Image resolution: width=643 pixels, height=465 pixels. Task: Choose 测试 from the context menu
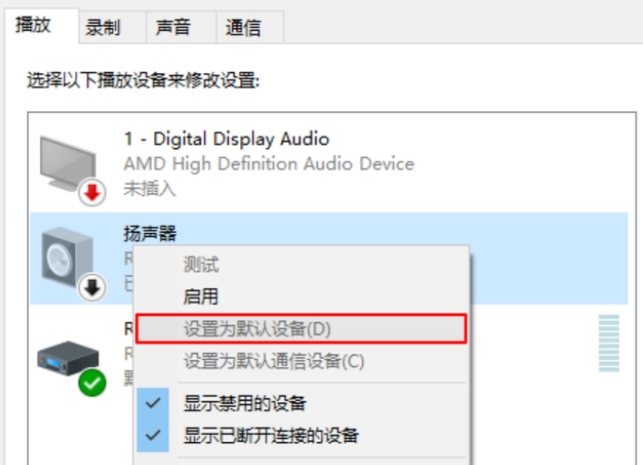click(x=201, y=266)
